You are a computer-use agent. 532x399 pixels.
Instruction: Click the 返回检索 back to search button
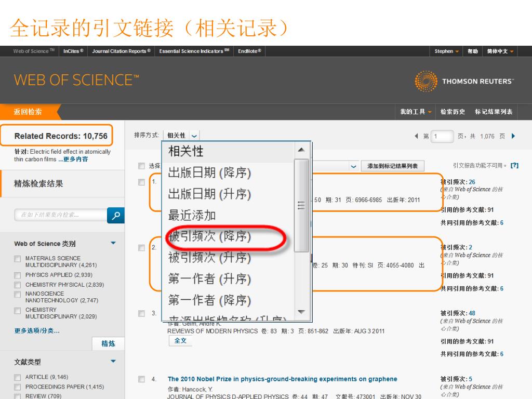[x=28, y=112]
